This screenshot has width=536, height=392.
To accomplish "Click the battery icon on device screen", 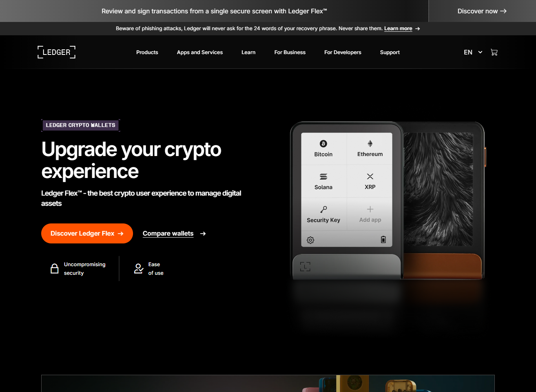I will (x=383, y=240).
